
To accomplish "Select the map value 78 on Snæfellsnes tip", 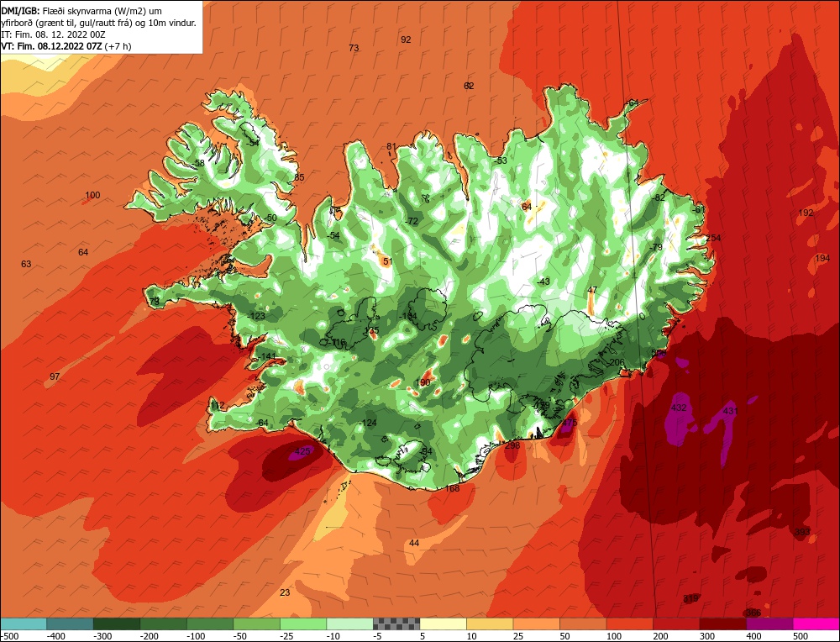I will 155,302.
